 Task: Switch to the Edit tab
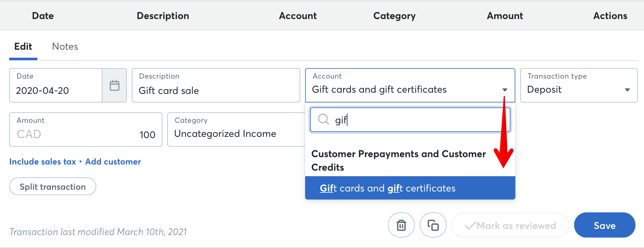coord(23,47)
